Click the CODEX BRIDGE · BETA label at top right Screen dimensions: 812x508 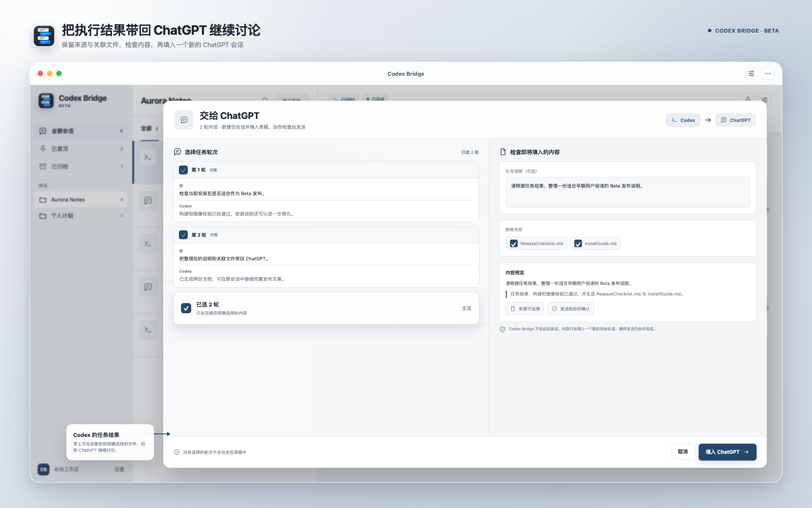747,30
